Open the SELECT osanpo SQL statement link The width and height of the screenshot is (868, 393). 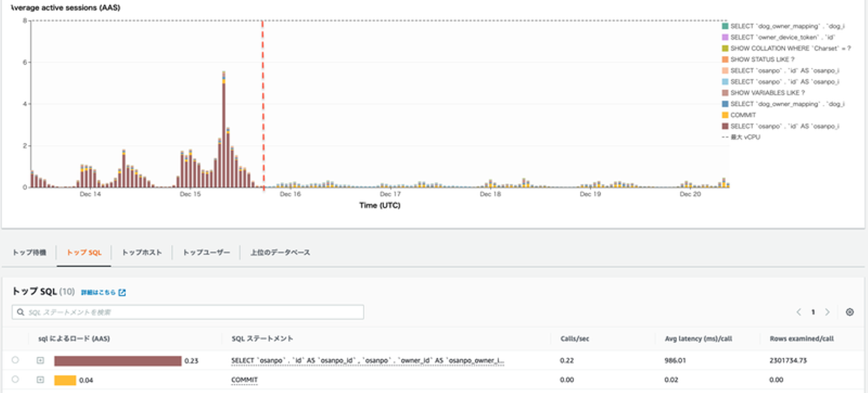(368, 360)
